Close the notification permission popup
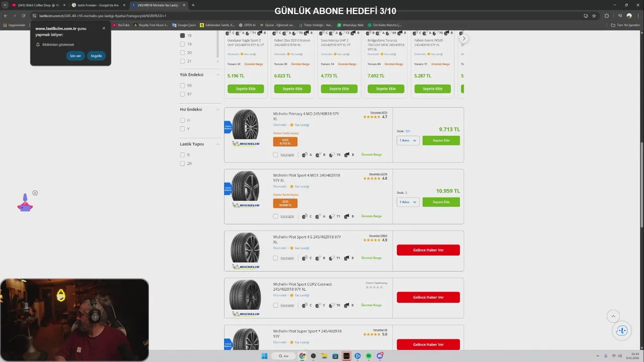This screenshot has height=362, width=644. point(104,28)
